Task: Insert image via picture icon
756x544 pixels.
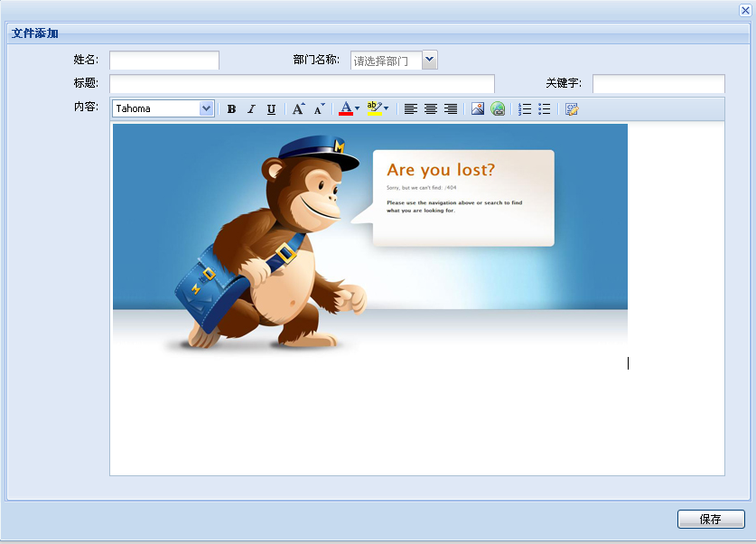Action: tap(478, 109)
